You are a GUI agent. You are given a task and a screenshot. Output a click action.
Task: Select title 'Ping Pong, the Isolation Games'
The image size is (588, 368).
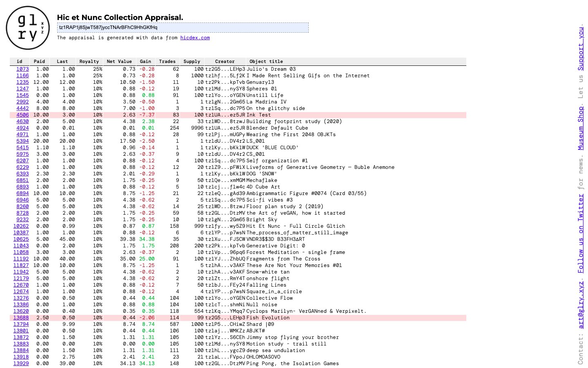[293, 364]
